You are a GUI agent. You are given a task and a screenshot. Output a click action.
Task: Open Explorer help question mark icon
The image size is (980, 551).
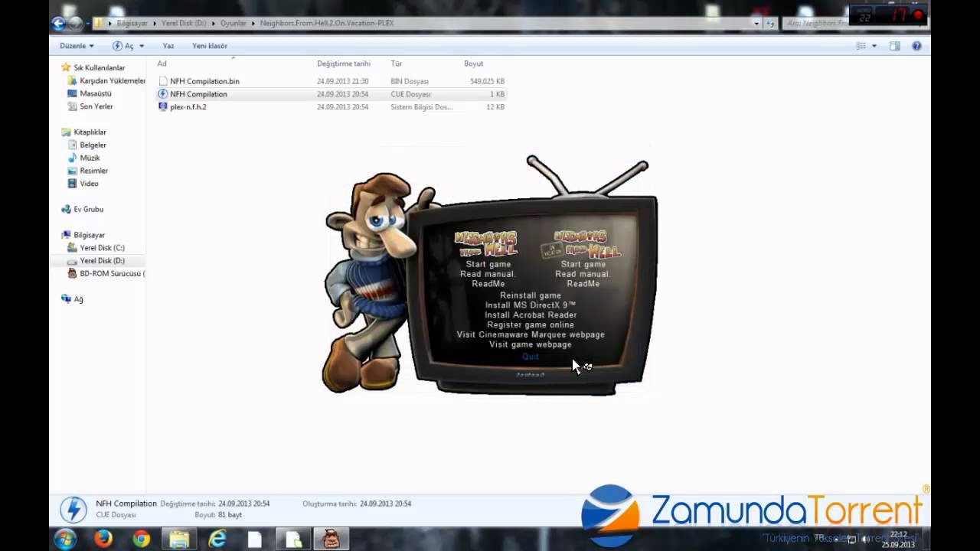(916, 46)
